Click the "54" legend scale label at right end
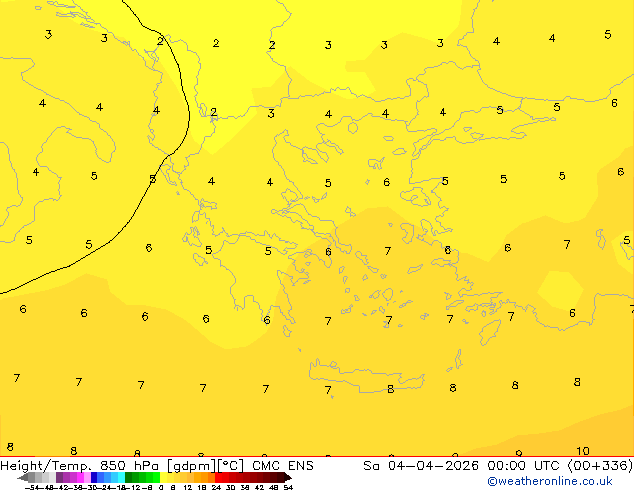The width and height of the screenshot is (634, 490). 288,487
